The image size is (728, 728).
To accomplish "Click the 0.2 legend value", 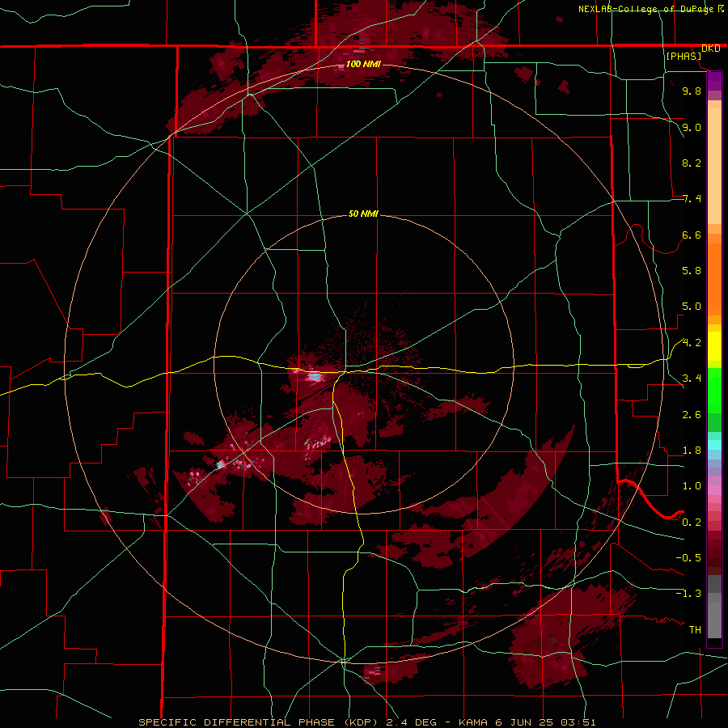I will coord(692,523).
